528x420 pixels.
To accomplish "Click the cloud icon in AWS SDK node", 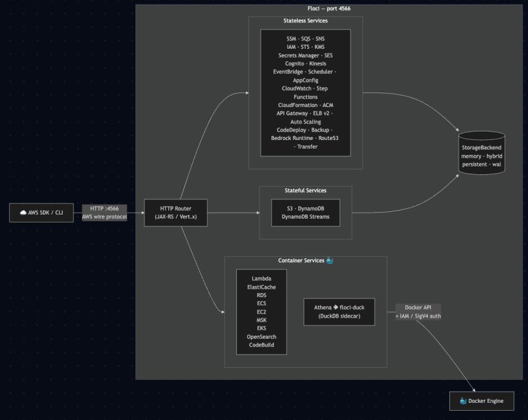I will click(x=23, y=213).
